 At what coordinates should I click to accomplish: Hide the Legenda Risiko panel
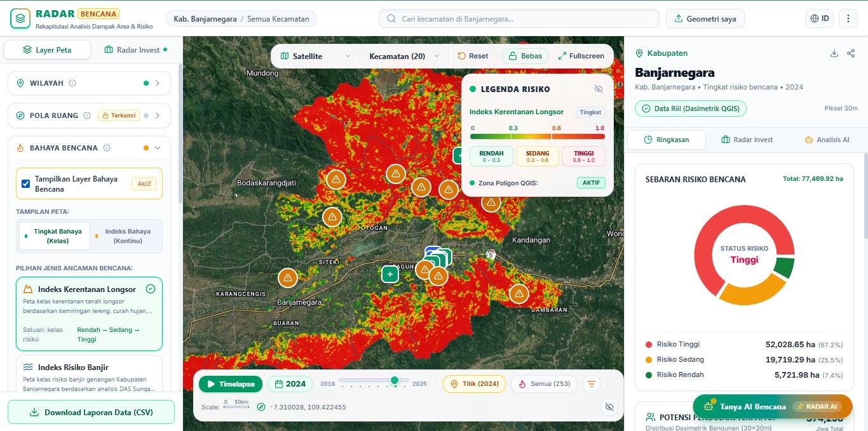pos(598,89)
